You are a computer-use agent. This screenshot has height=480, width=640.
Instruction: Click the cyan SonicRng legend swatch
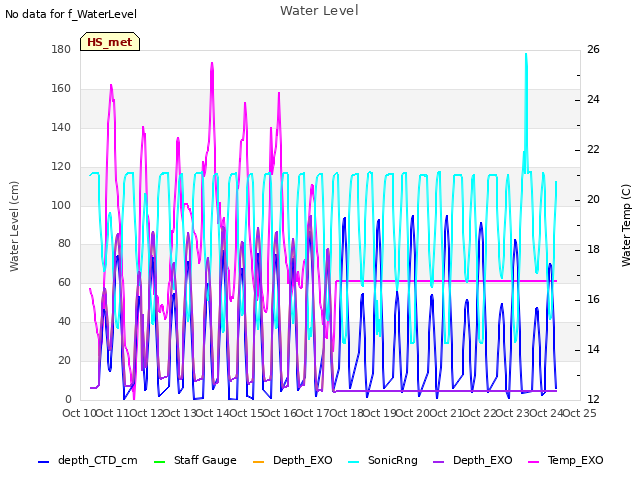pyautogui.click(x=353, y=462)
